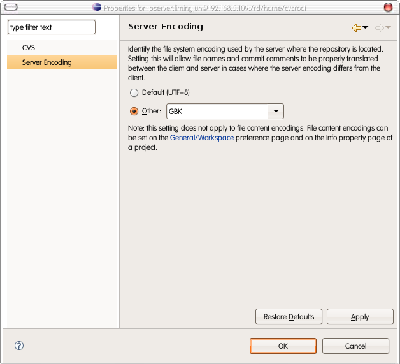Close the dialog with red button
The image size is (400, 364).
point(388,7)
